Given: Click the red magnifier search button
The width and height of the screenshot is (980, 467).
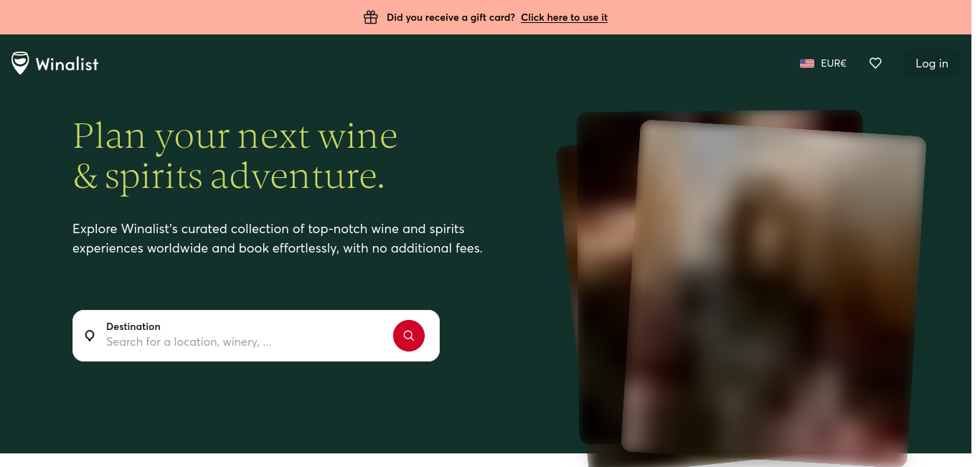Looking at the screenshot, I should (409, 336).
